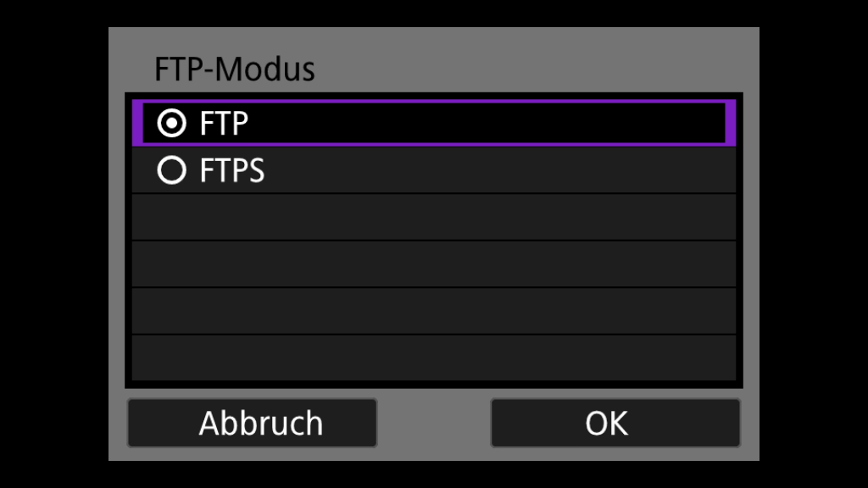Click the empty circle icon beside FTPS
868x488 pixels.
(x=171, y=172)
